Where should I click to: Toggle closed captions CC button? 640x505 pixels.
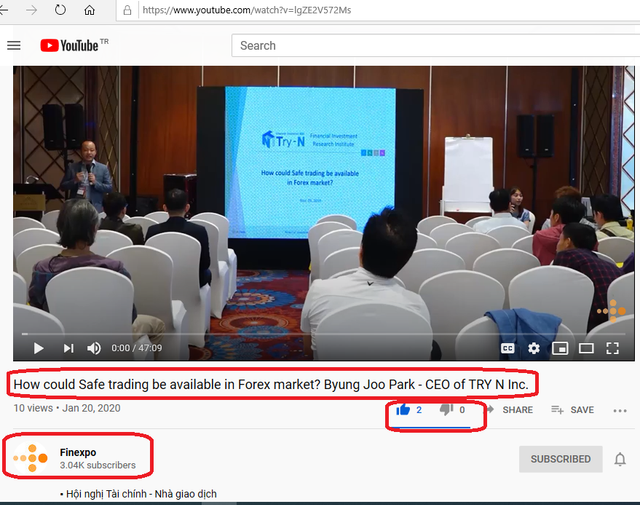[x=507, y=348]
